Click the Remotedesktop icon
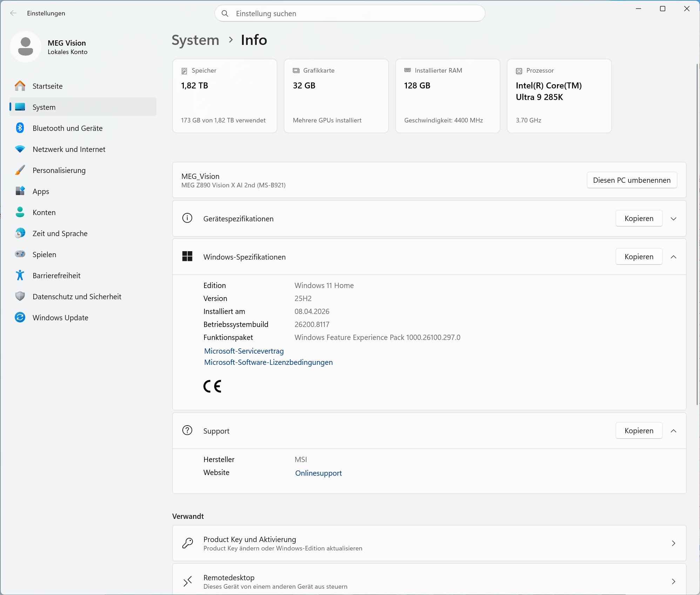This screenshot has width=700, height=595. [187, 581]
